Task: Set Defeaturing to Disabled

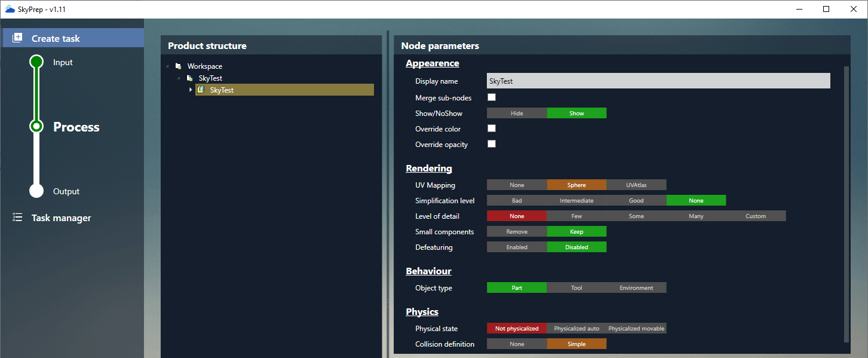Action: (576, 247)
